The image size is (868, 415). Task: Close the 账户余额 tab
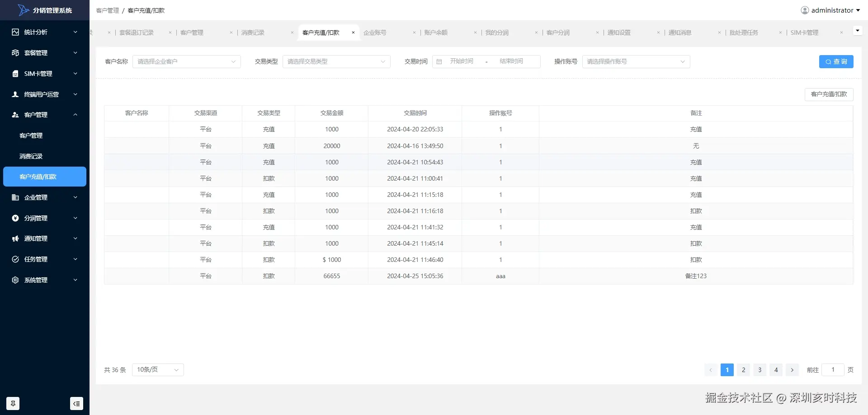tap(475, 33)
